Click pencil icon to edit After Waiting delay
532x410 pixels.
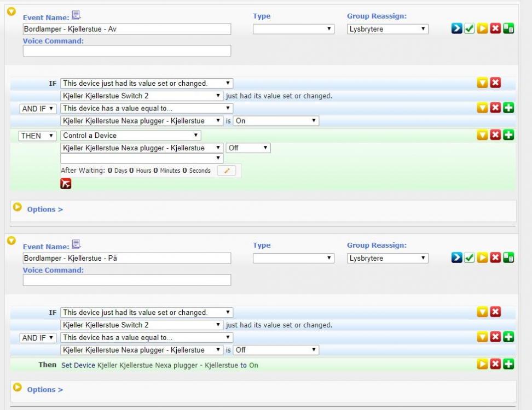226,171
